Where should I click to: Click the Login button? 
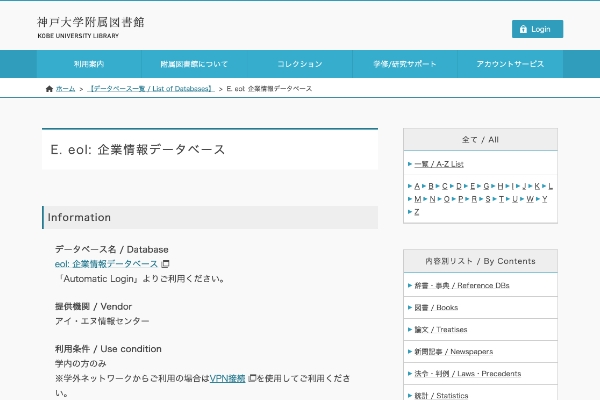point(537,29)
